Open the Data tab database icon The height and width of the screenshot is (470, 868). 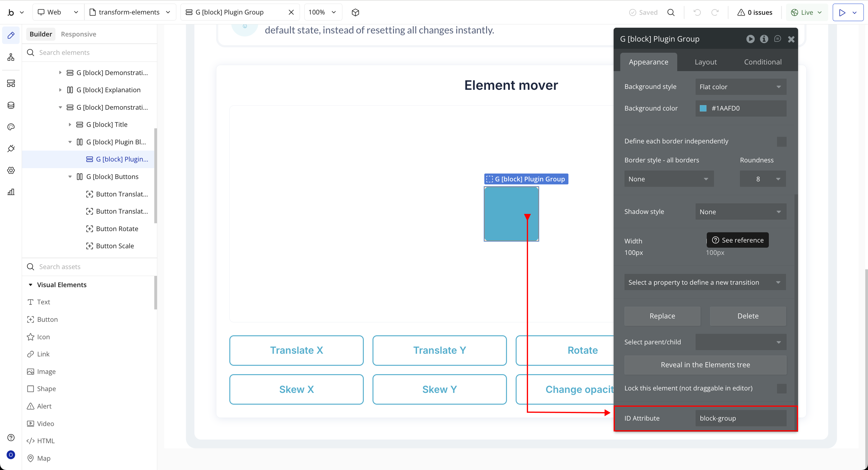click(x=11, y=105)
